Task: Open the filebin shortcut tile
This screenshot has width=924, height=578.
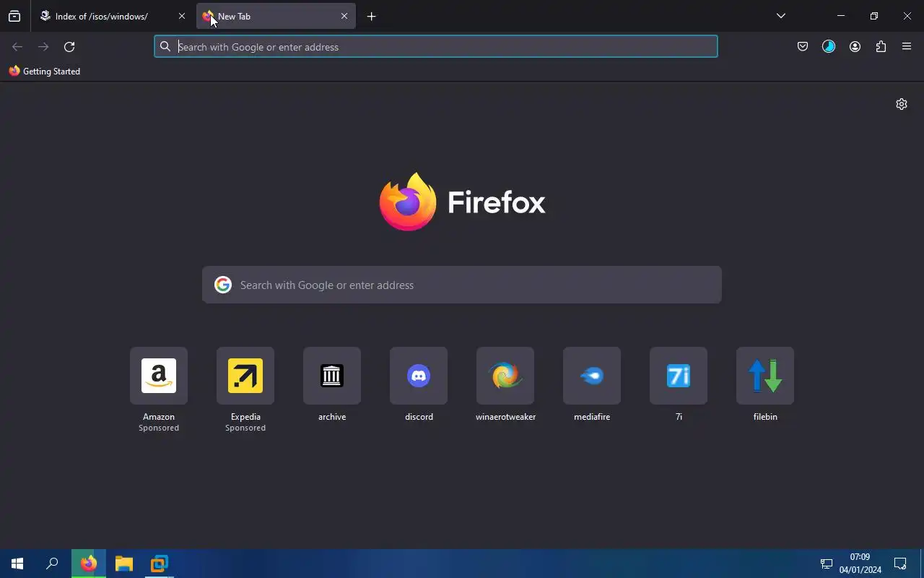Action: click(x=765, y=376)
